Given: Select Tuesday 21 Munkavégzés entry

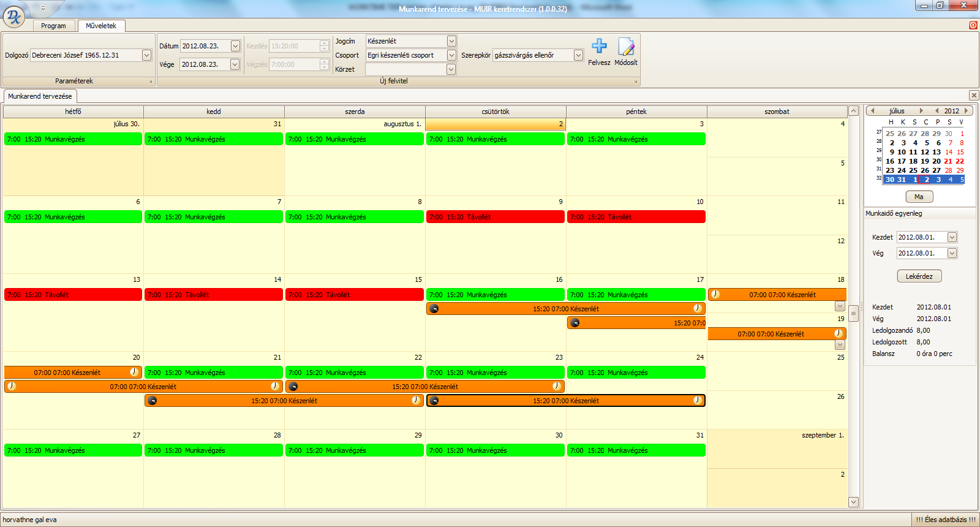Looking at the screenshot, I should click(x=214, y=373).
